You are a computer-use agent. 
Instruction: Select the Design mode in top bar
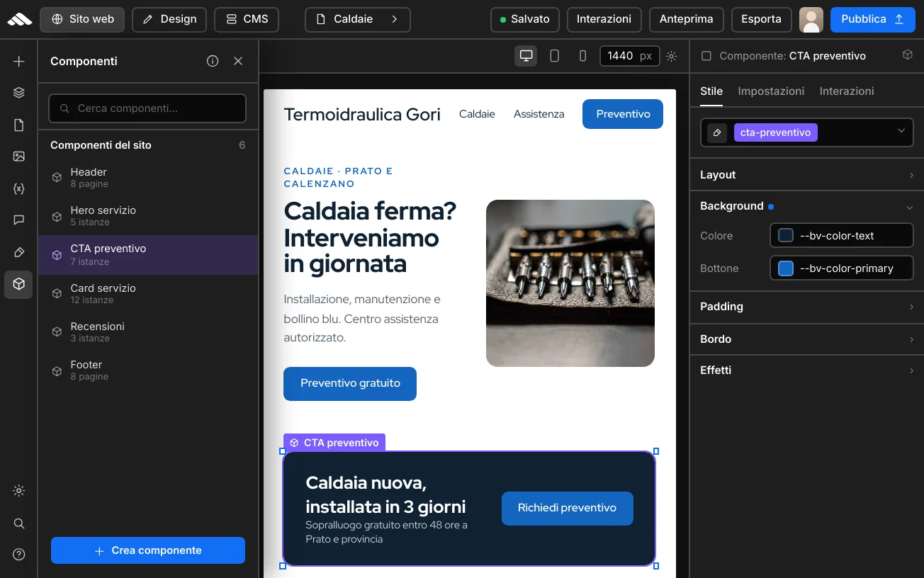pos(169,20)
